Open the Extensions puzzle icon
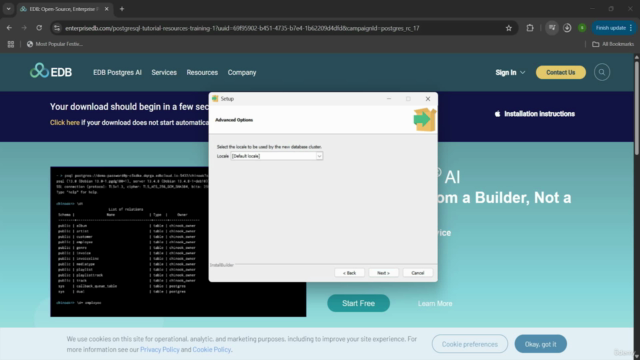Viewport: 640px width, 360px height. click(530, 28)
